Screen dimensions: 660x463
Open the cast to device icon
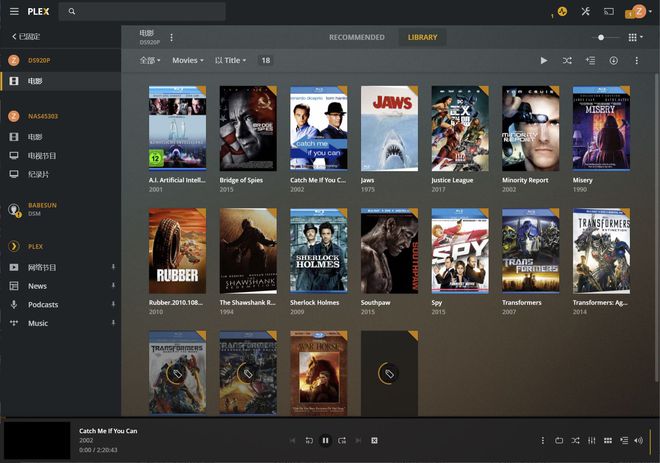(x=608, y=12)
